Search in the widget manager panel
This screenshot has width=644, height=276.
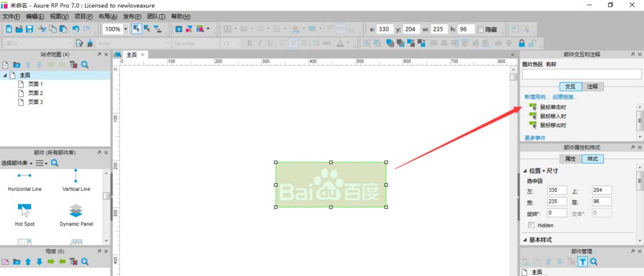coord(594,261)
